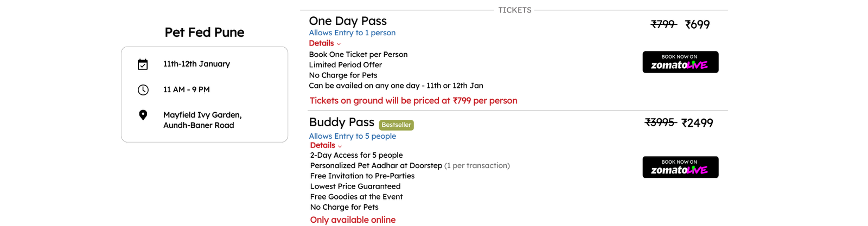Click the location pin icon for Mayfield Ivy Garden
Viewport: 868px width, 226px height.
[143, 115]
